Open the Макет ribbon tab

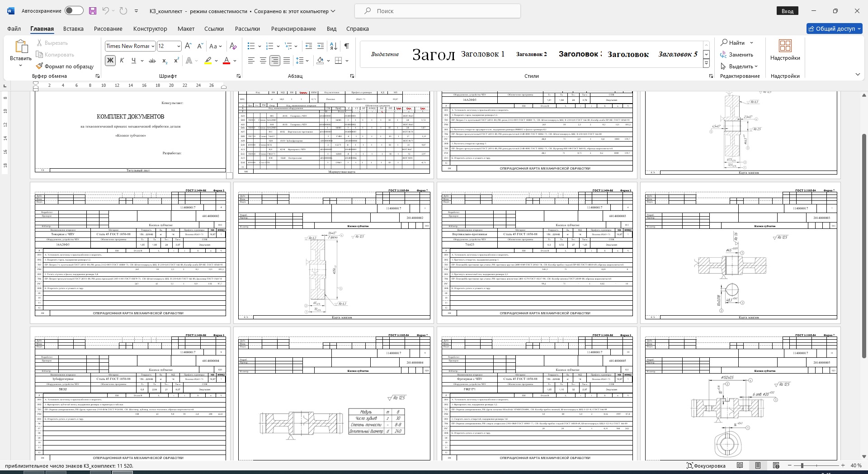186,28
